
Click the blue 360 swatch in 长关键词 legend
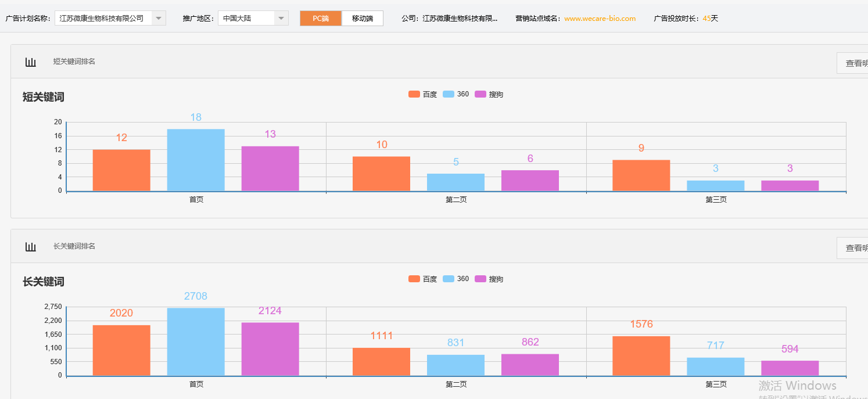(x=449, y=279)
